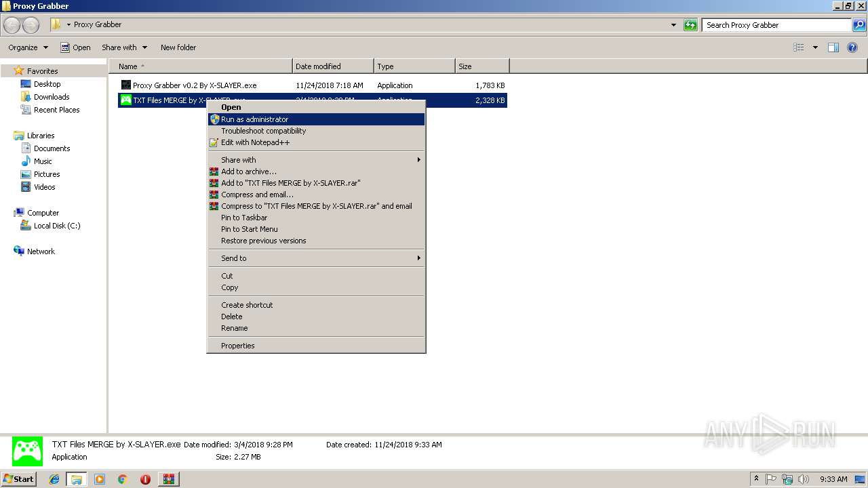
Task: Click the clock showing 9:33 AM
Action: [833, 479]
